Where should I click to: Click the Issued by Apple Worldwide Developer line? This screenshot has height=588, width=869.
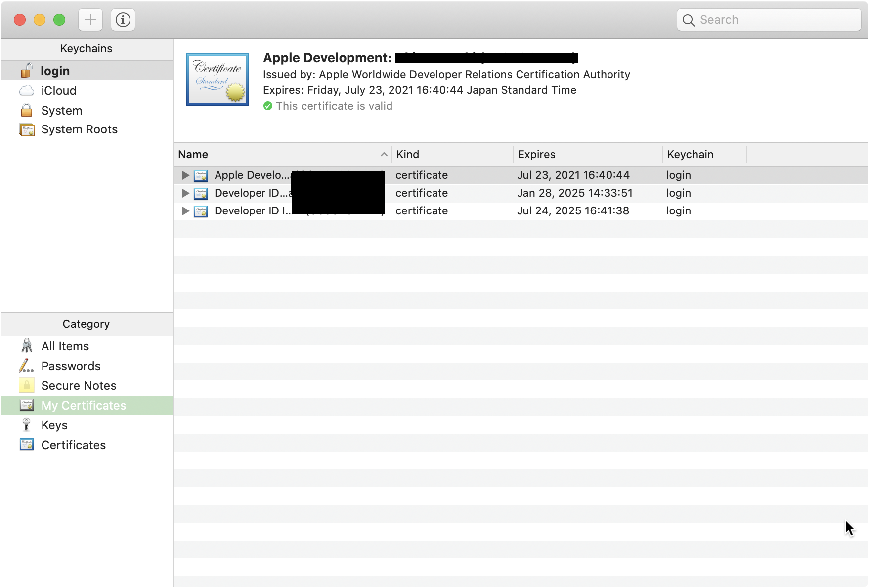[446, 75]
